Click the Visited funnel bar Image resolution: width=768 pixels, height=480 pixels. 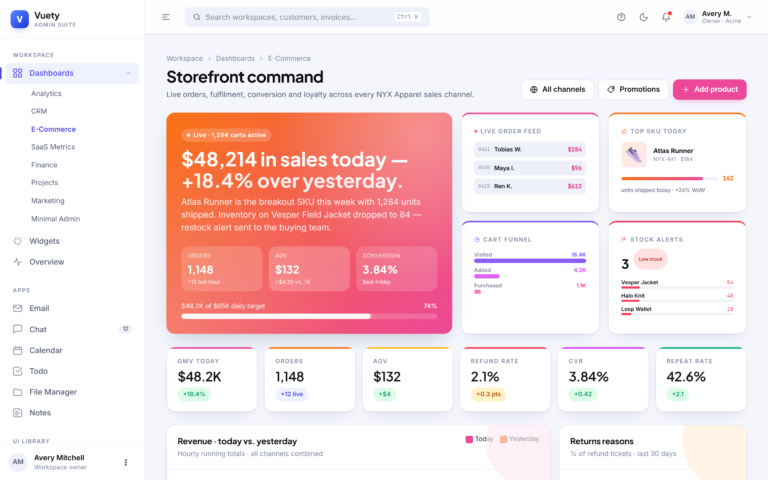click(530, 261)
